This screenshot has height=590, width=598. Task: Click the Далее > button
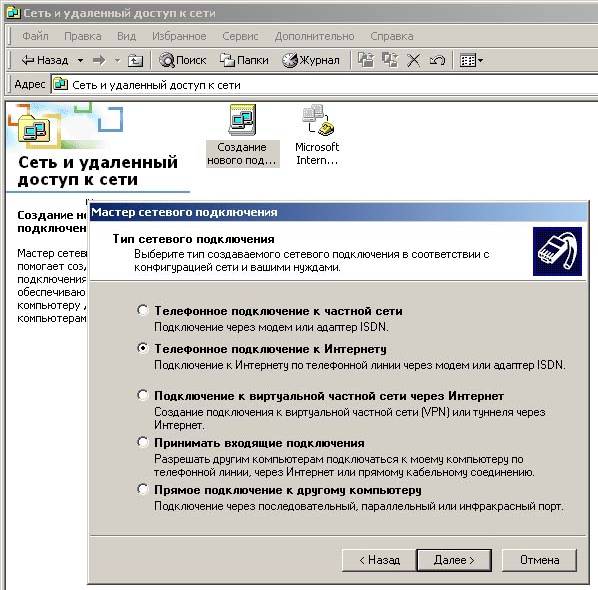[x=454, y=560]
